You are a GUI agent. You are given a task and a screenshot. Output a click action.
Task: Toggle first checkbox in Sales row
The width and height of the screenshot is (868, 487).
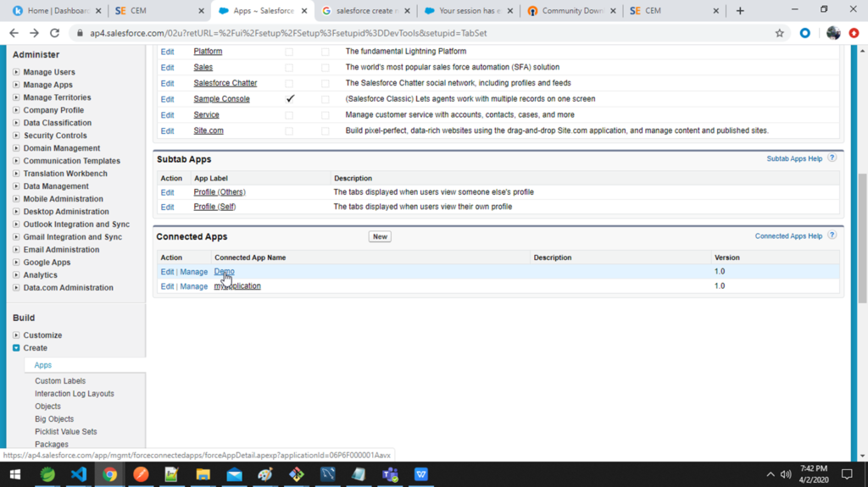pos(289,68)
